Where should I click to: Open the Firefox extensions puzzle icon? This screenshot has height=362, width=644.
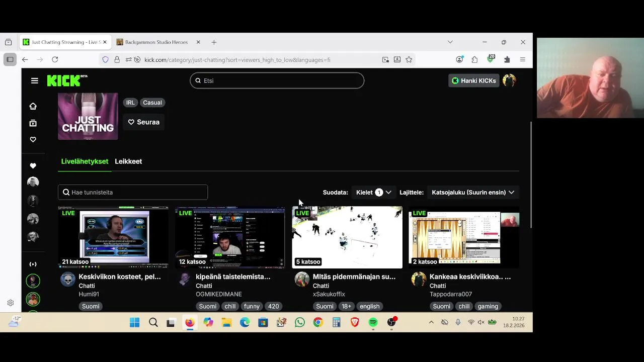click(x=474, y=59)
